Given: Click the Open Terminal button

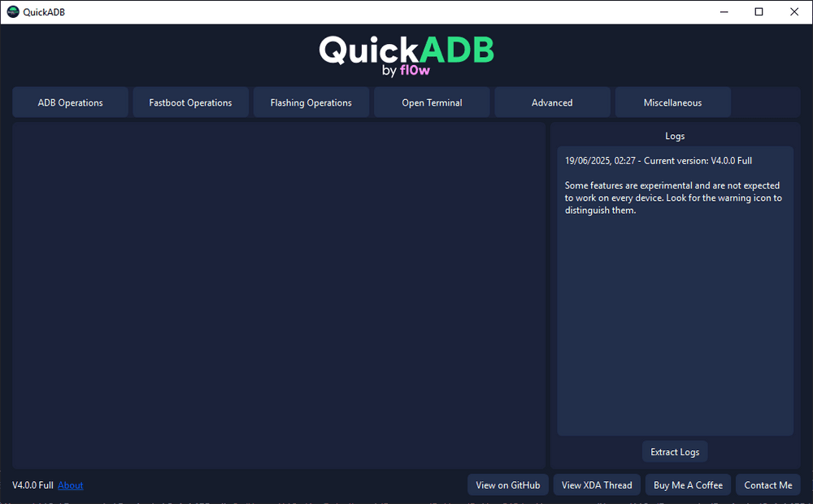Looking at the screenshot, I should [432, 102].
